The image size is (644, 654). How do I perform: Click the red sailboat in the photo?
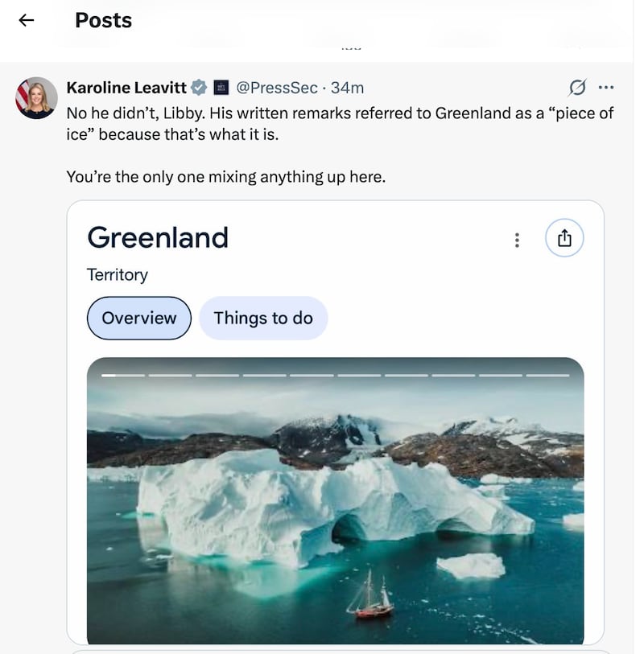[x=371, y=601]
